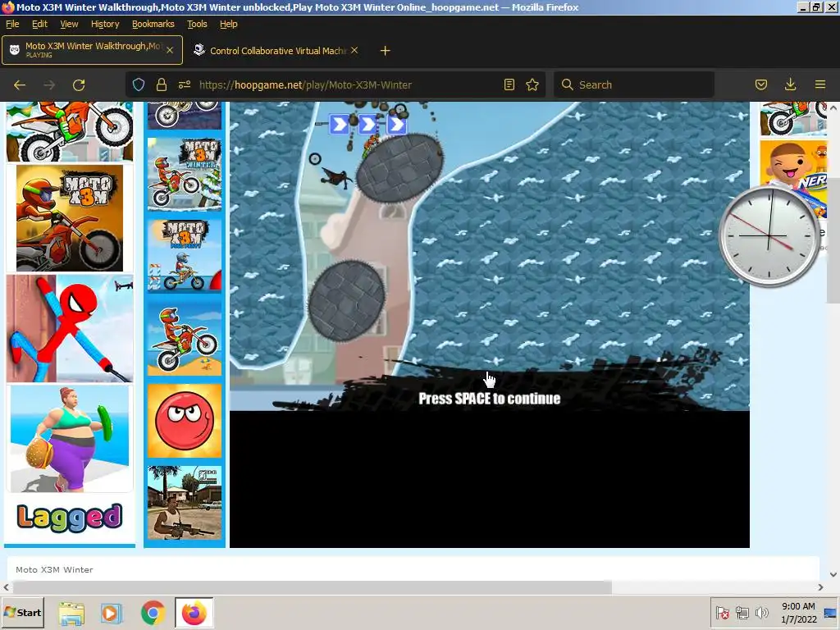Open the View menu
Screen dimensions: 840x630
click(x=69, y=24)
